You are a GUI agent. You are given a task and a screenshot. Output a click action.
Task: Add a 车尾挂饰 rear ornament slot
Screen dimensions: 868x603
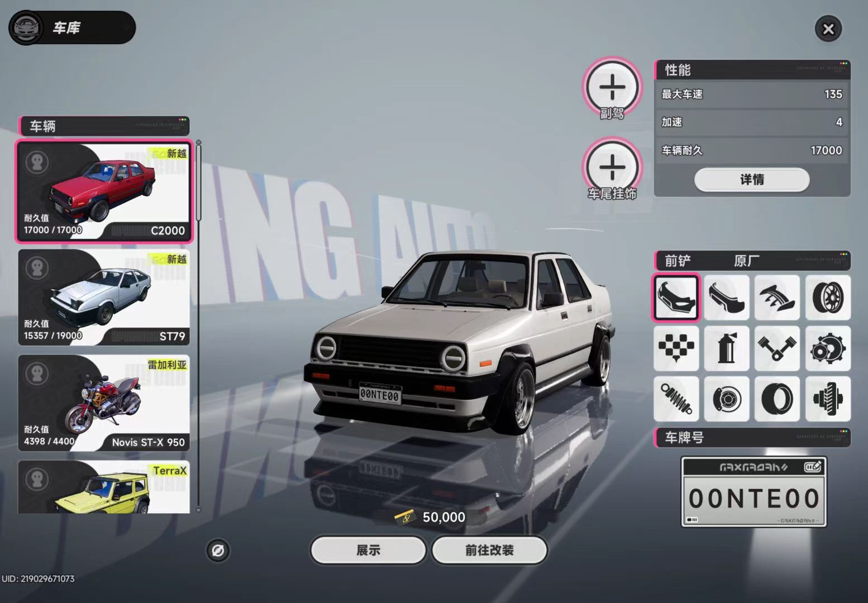pos(613,167)
